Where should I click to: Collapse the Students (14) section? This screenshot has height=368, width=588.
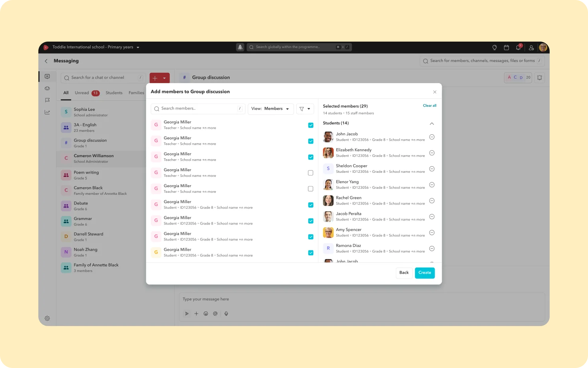[x=432, y=124]
